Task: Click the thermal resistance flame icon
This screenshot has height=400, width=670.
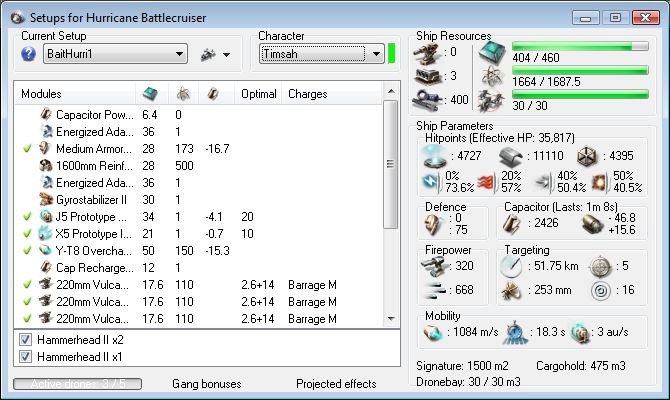Action: pos(487,183)
